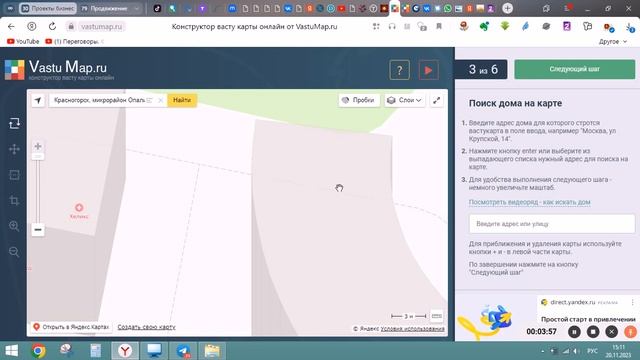Click the bookmark page icon in toolbar
The height and width of the screenshot is (360, 640).
[x=439, y=27]
